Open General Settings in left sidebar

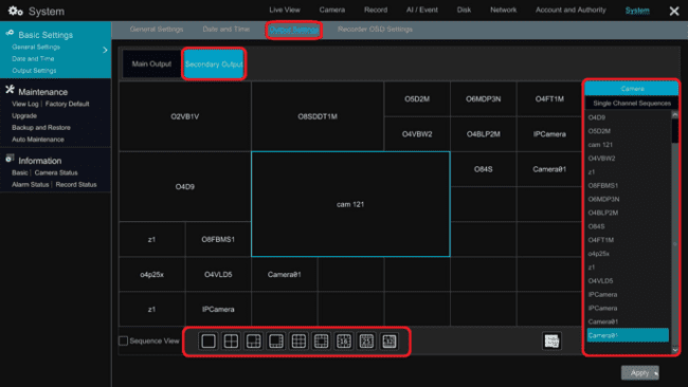[36, 47]
